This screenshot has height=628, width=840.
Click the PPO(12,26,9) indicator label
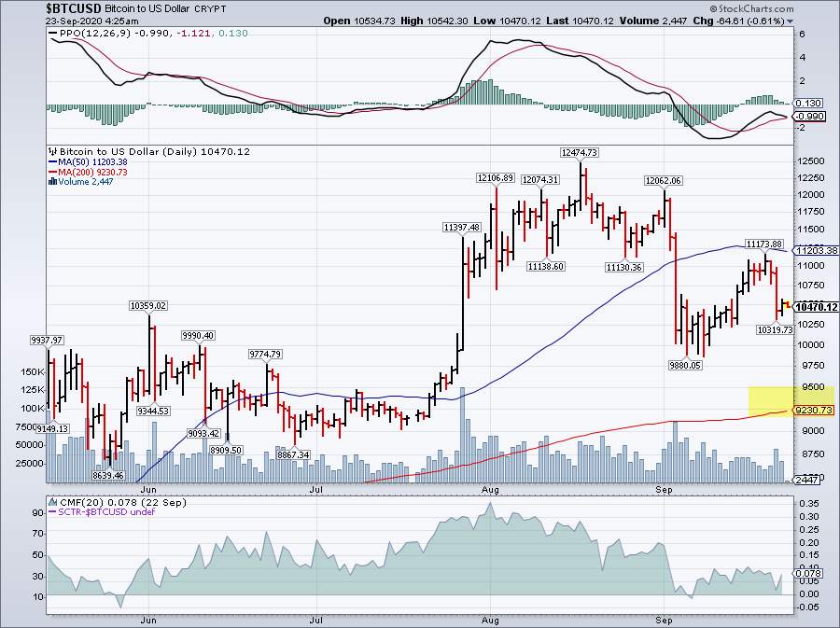click(96, 34)
